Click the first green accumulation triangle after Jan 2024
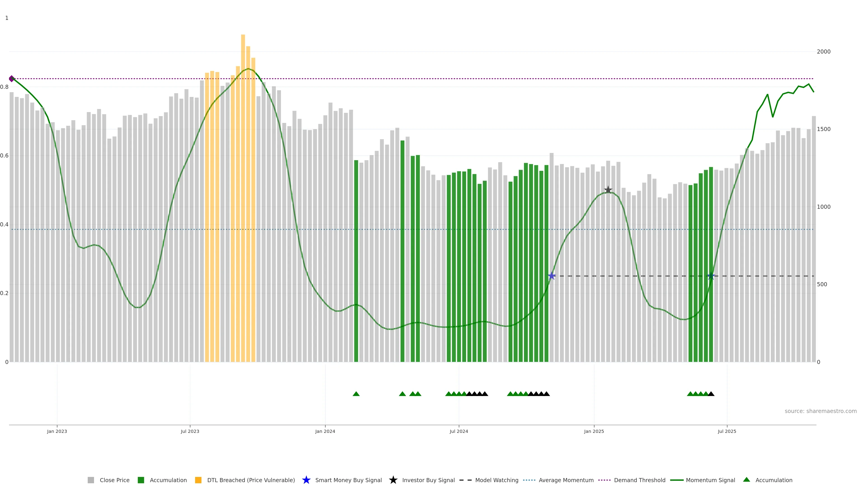This screenshot has height=488, width=868. (356, 394)
